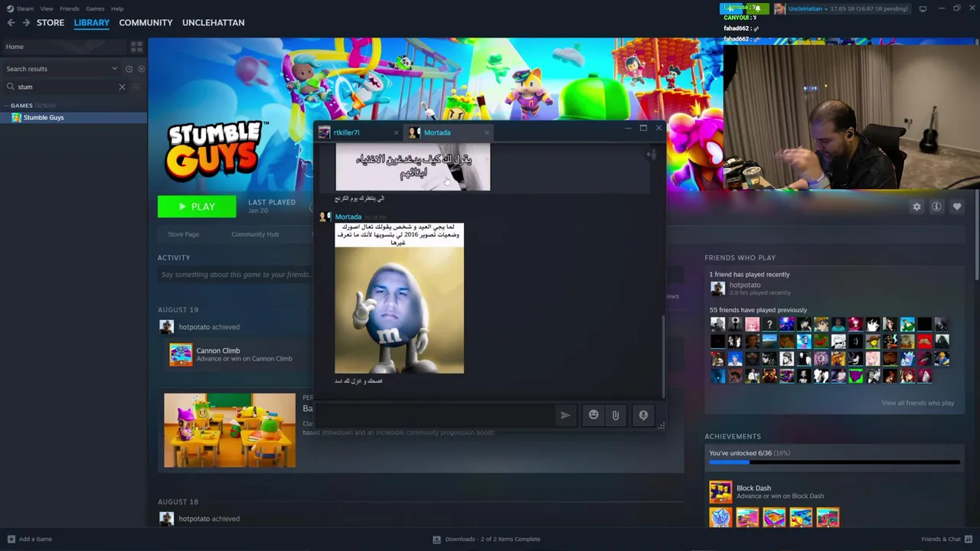Click the recent activity clock icon

coord(129,69)
